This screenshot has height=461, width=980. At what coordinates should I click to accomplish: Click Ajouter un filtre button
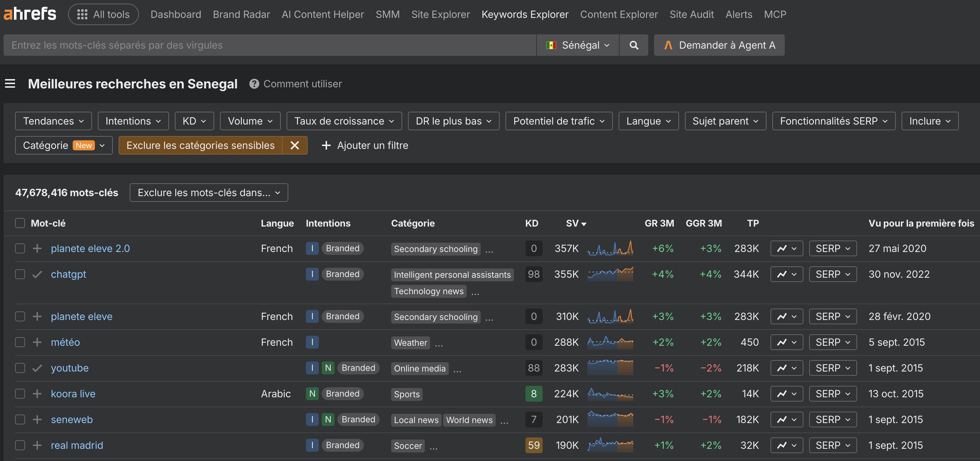(365, 145)
